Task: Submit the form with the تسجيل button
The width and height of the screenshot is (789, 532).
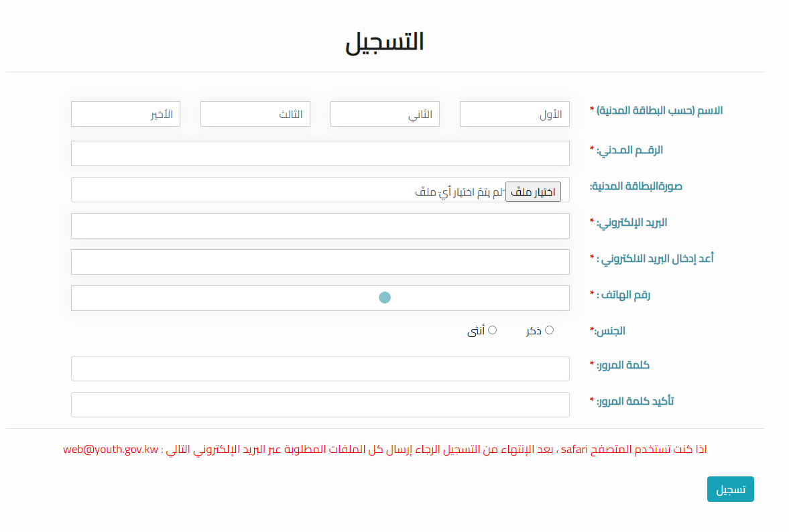Action: point(730,489)
